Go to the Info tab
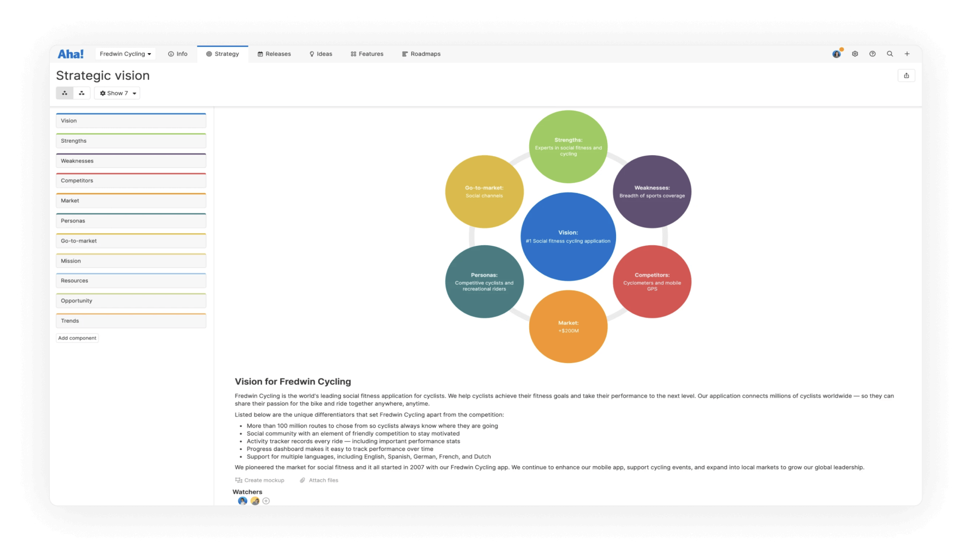Screen dimensions: 972x560 [177, 54]
